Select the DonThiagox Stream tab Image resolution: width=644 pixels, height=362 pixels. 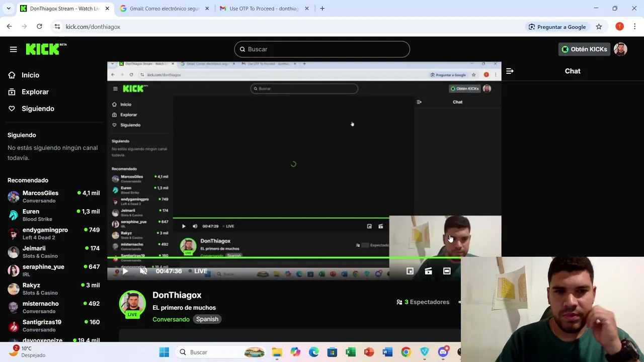click(x=64, y=9)
